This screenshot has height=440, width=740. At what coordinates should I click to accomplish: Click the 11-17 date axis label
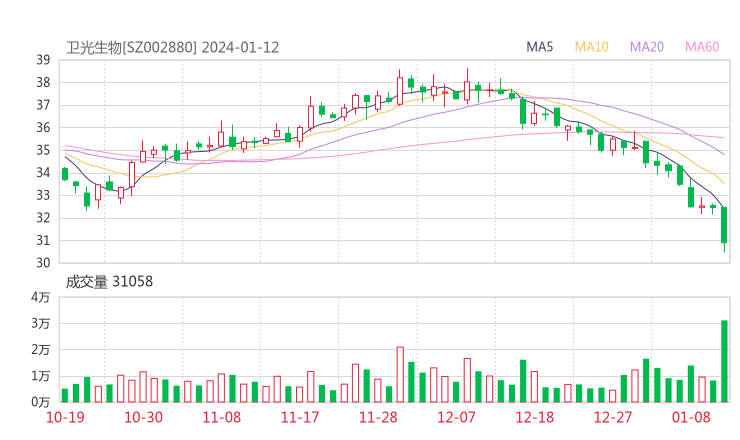point(300,417)
